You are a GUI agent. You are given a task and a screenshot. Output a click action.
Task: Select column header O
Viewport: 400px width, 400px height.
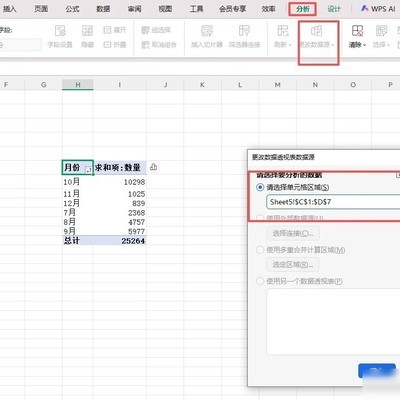point(353,85)
